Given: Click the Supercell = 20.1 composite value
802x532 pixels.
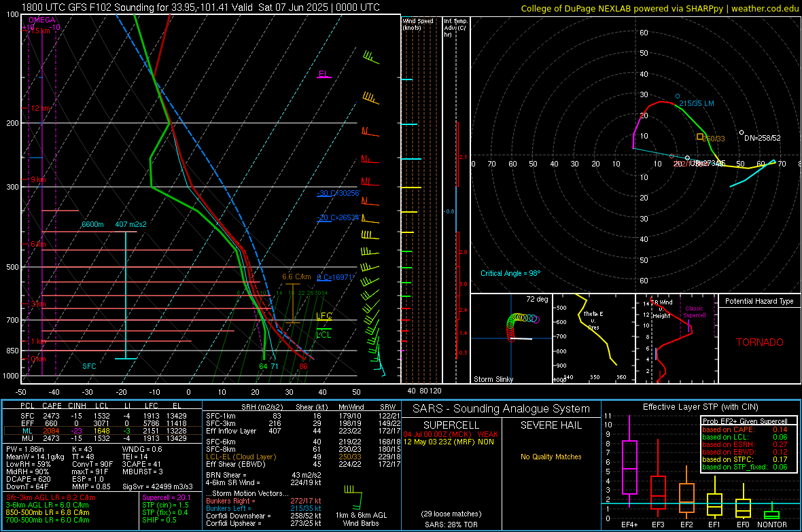Looking at the screenshot, I should (167, 497).
